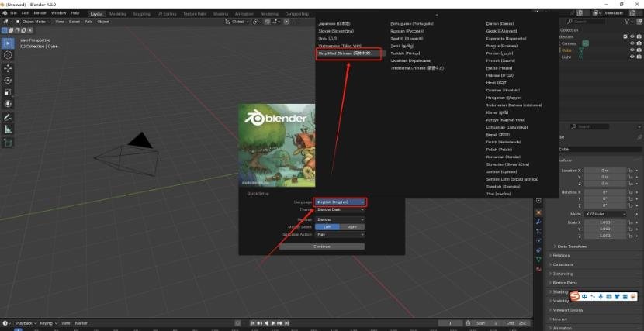Viewport: 644px width, 331px height.
Task: Open the Object Mode dropdown
Action: (x=33, y=22)
